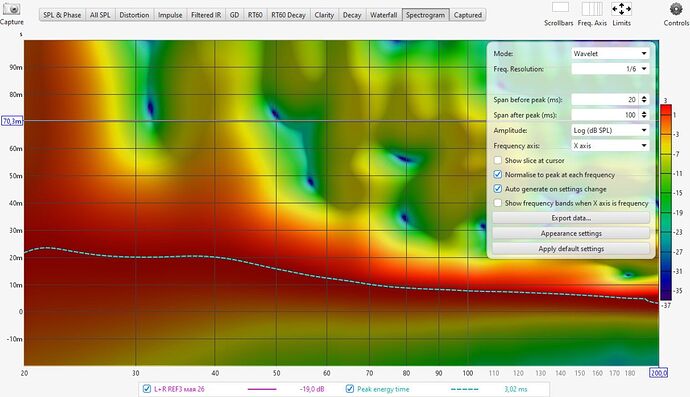The width and height of the screenshot is (690, 397).
Task: Click Apply default settings button
Action: click(x=571, y=249)
